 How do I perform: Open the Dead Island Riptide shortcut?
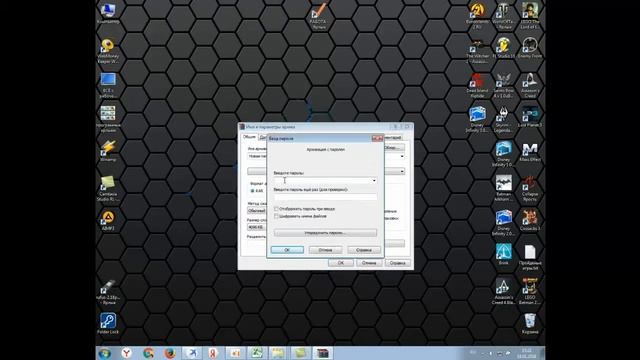coord(477,85)
